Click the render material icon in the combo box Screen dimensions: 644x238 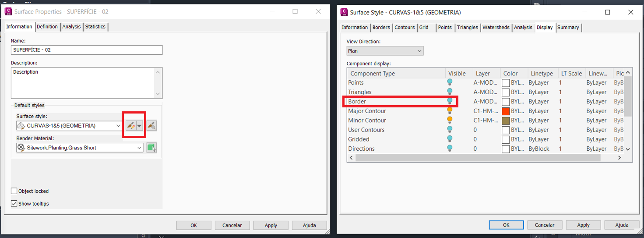[x=21, y=148]
